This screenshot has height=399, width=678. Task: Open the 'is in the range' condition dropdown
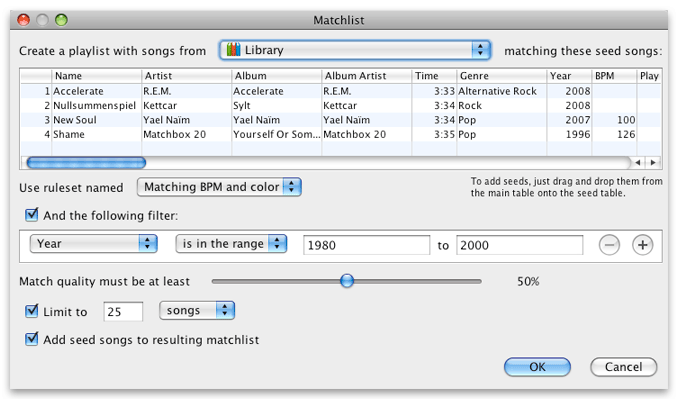coord(231,244)
